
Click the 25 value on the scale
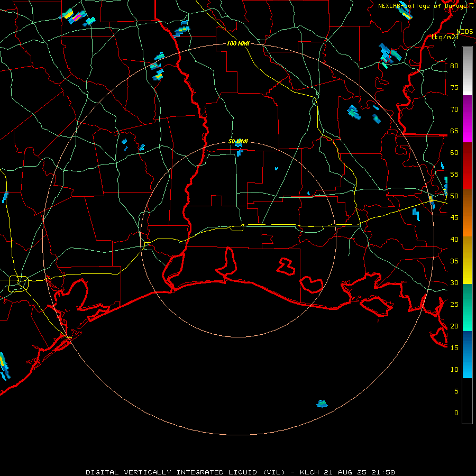point(454,305)
